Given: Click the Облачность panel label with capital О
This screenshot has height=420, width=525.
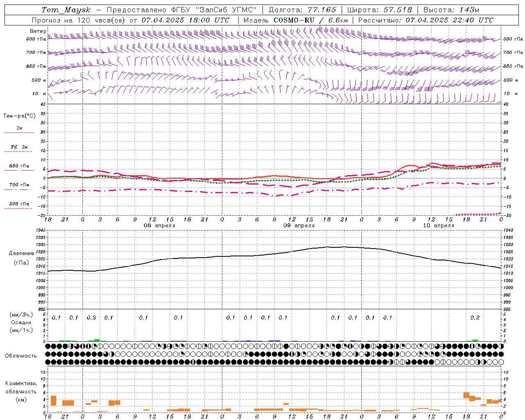Looking at the screenshot, I should click(x=21, y=356).
